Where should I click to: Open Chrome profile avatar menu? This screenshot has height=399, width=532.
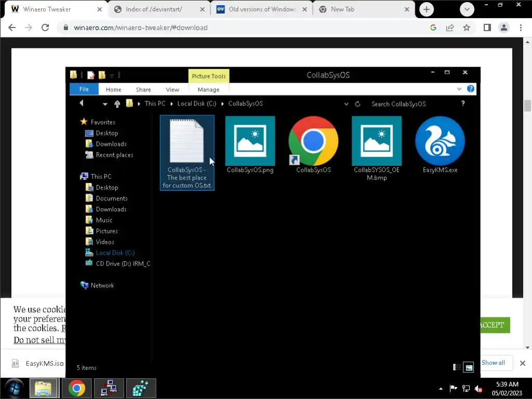pos(504,28)
